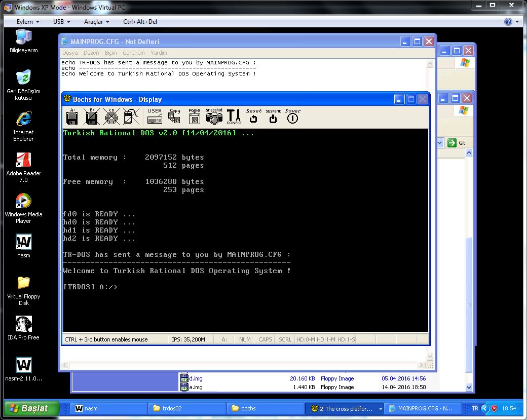Click the Virtual PC help icon

(x=508, y=22)
